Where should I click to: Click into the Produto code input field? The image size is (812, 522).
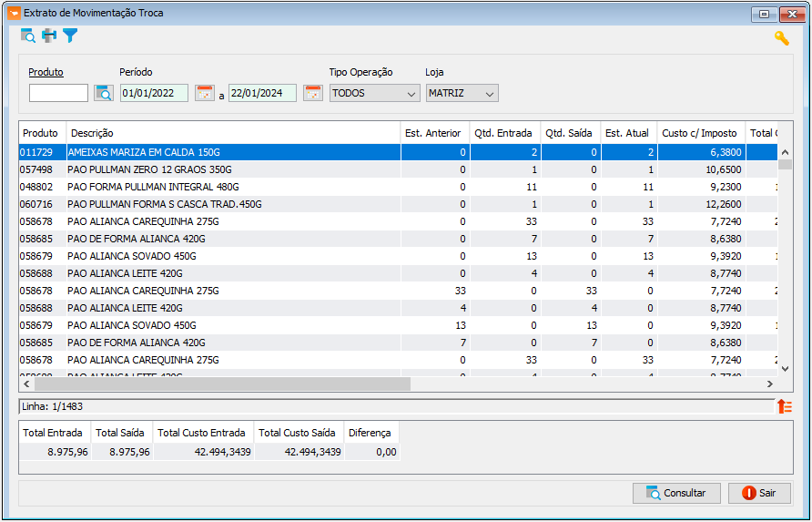[x=58, y=93]
